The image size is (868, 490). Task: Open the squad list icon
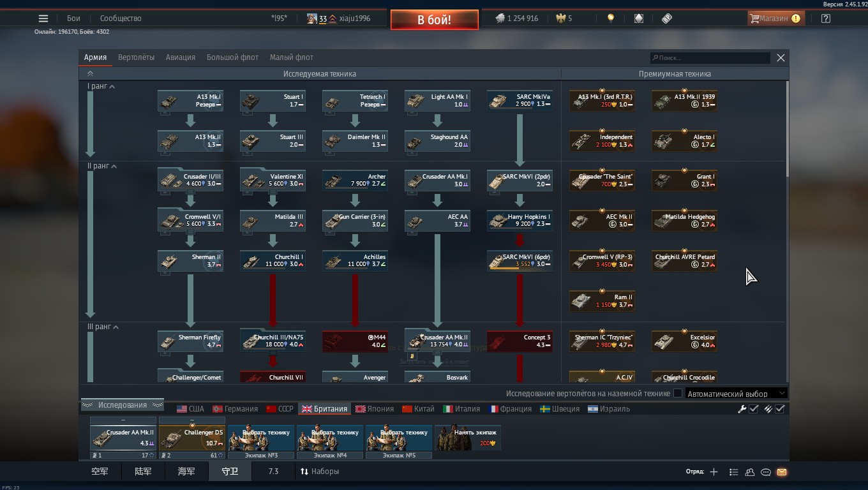coord(733,472)
